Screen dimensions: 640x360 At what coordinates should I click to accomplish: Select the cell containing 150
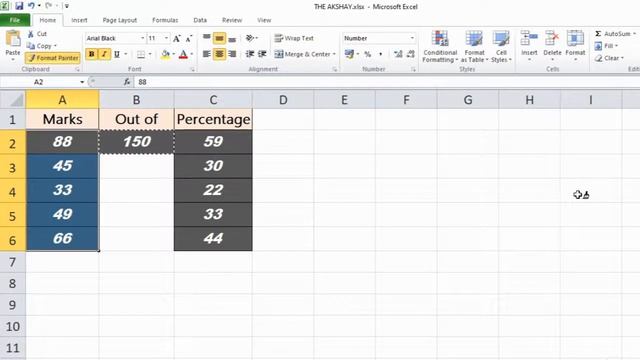(x=137, y=142)
